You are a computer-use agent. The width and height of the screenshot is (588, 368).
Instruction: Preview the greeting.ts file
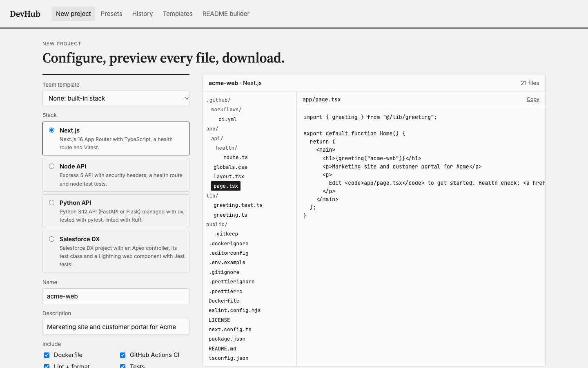[230, 215]
